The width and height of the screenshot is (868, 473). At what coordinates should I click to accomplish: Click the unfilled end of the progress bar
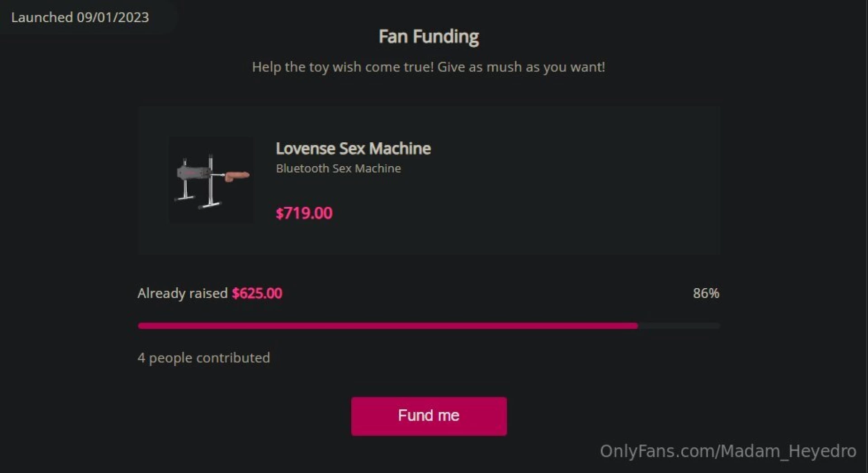click(678, 326)
